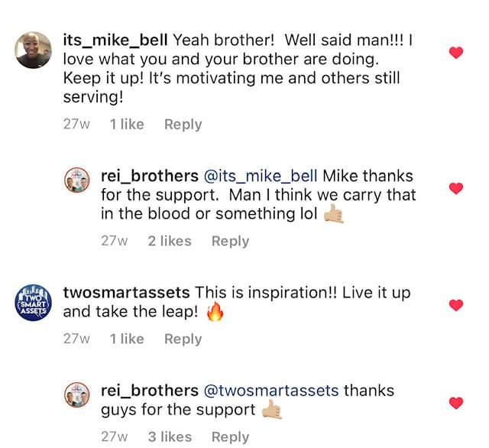View '3 likes' on last rei_brothers reply
The width and height of the screenshot is (489, 448).
point(170,437)
